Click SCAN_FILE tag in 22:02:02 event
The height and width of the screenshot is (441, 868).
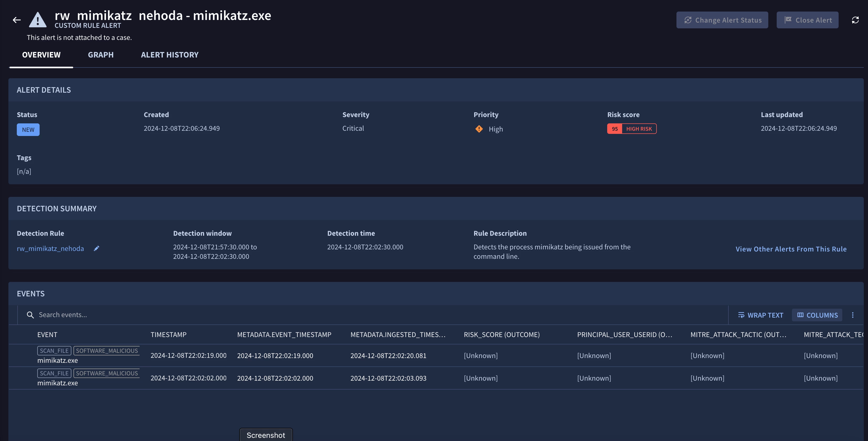pyautogui.click(x=54, y=373)
